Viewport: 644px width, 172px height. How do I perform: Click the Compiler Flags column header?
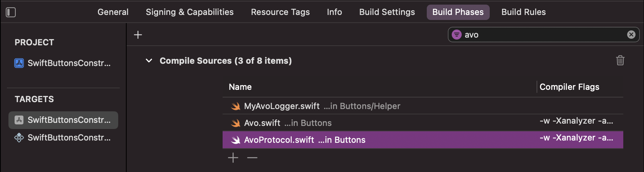(569, 87)
